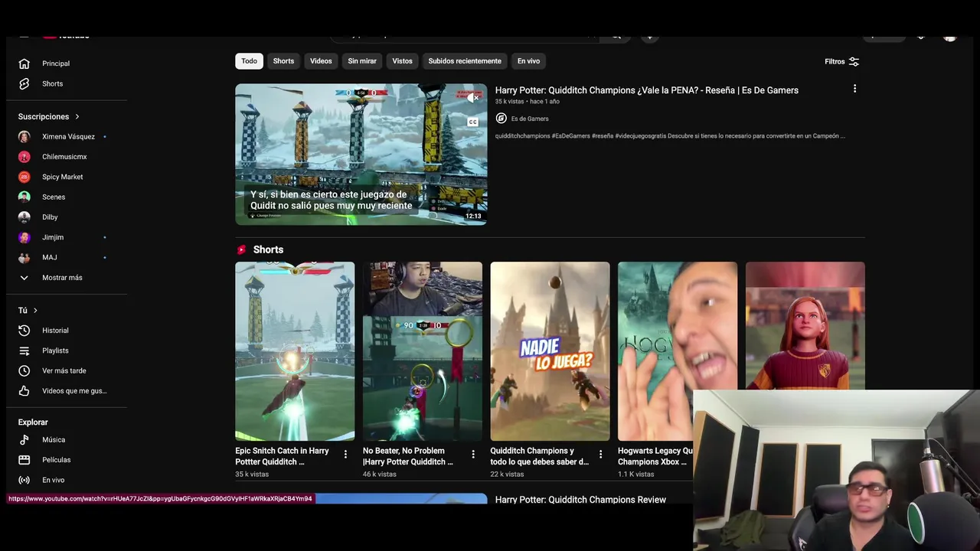
Task: Open Harry Potter Quidditch Champions Review title
Action: pyautogui.click(x=580, y=500)
